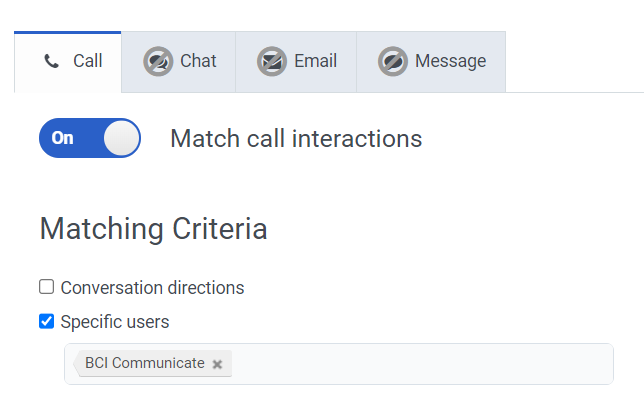Select the BCI Communicate tag

pos(144,363)
